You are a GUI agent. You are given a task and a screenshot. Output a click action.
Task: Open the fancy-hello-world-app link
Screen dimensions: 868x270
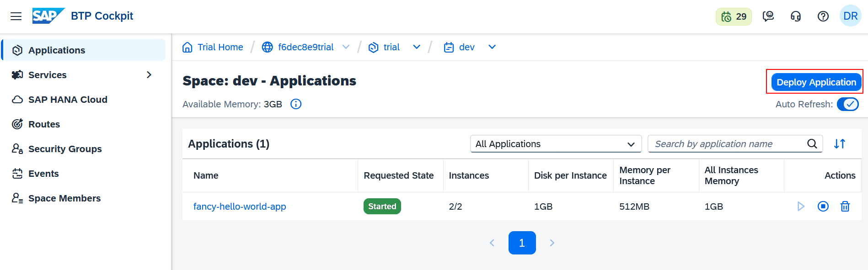point(240,206)
